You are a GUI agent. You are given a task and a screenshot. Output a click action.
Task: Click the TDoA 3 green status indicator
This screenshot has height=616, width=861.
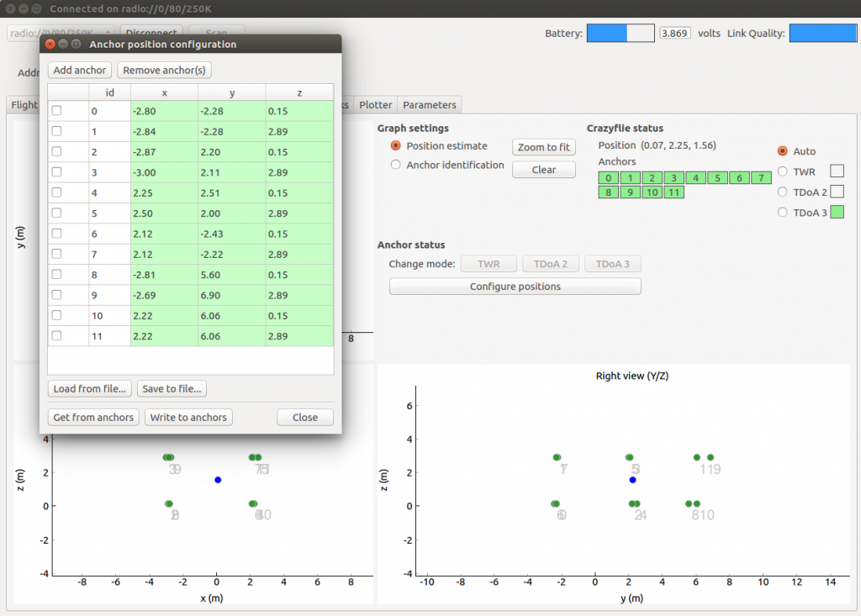[x=837, y=212]
